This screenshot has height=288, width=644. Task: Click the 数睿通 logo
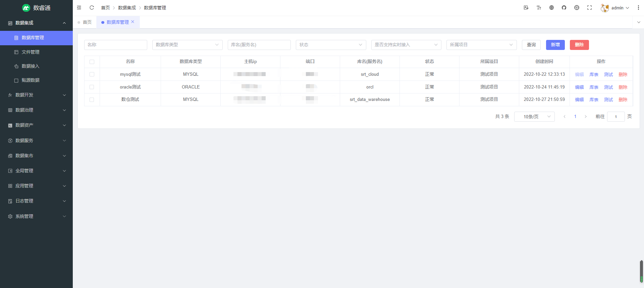tap(36, 8)
